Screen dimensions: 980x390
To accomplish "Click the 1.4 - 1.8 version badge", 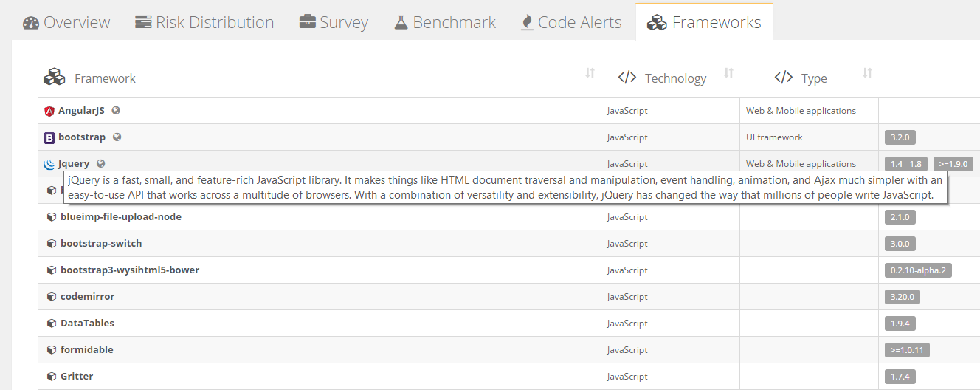I will pyautogui.click(x=906, y=164).
